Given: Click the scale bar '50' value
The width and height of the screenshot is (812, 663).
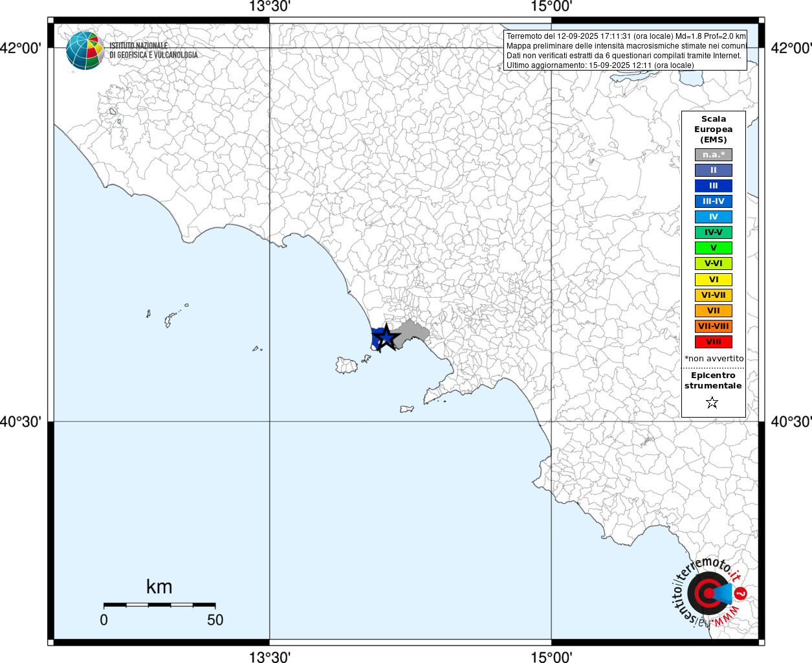Looking at the screenshot, I should coord(215,620).
